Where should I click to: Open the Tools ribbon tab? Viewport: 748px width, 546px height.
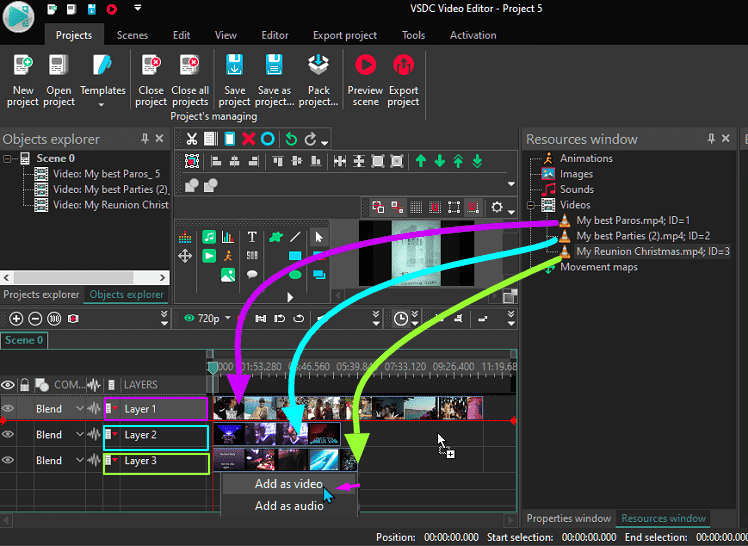(413, 35)
